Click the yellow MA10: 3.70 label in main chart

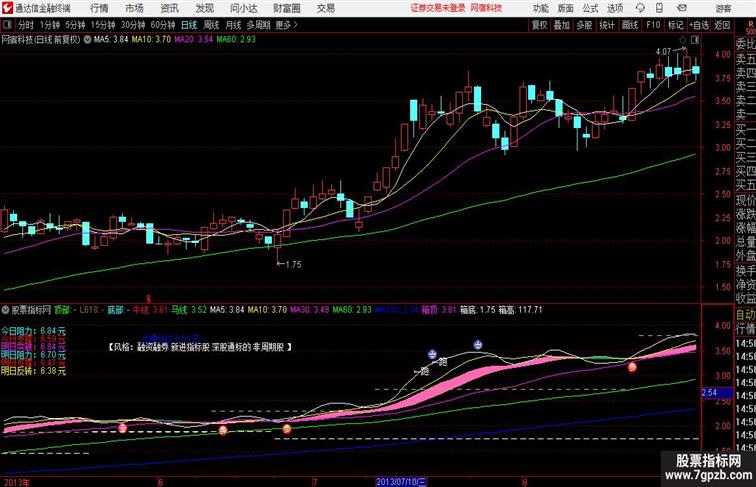coord(151,40)
